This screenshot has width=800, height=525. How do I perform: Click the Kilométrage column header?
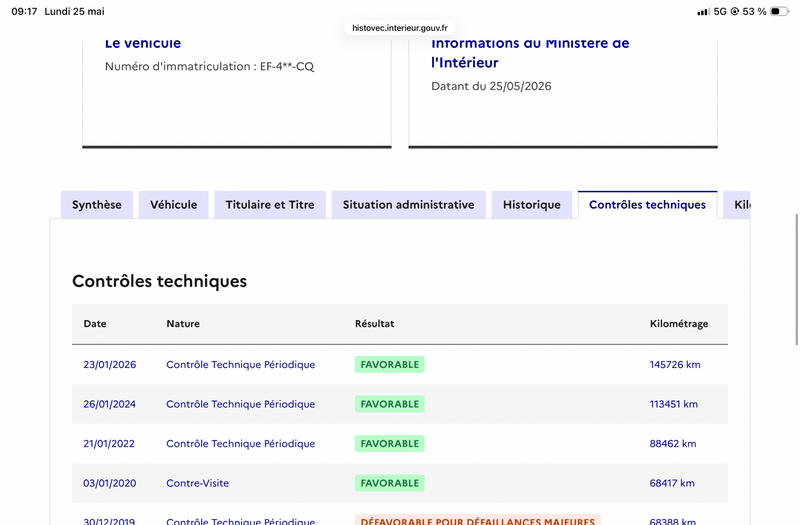[679, 323]
